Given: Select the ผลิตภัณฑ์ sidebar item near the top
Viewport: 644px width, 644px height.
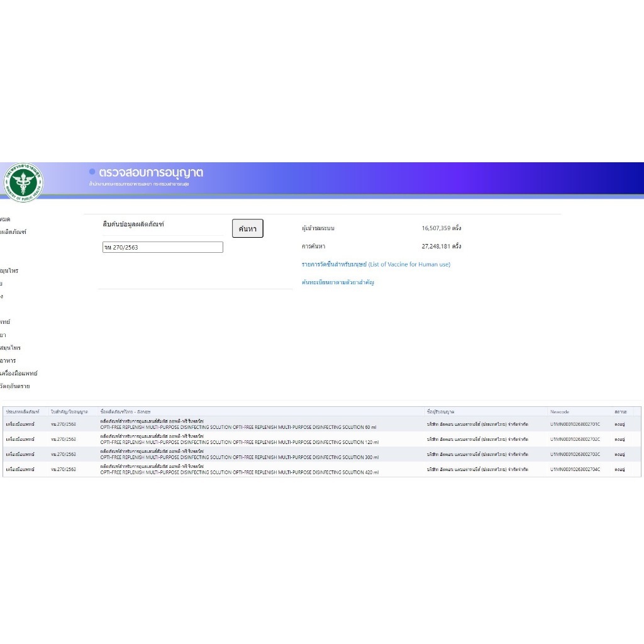Looking at the screenshot, I should click(13, 231).
